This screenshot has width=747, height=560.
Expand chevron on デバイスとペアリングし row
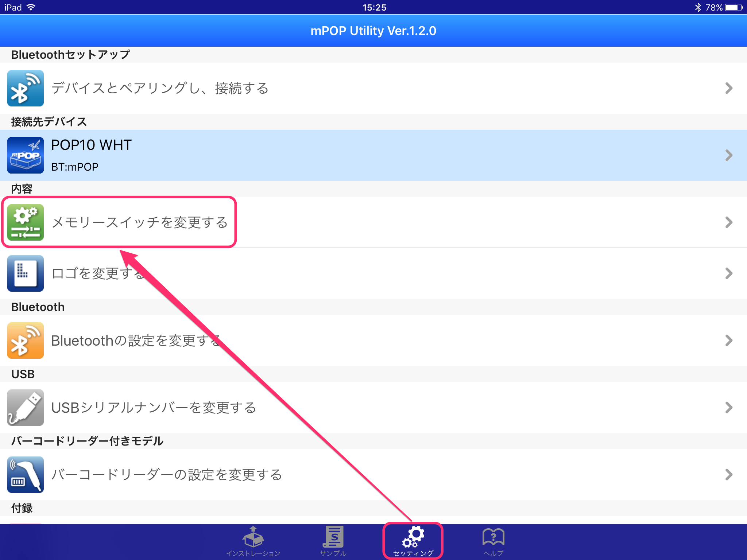coord(728,88)
